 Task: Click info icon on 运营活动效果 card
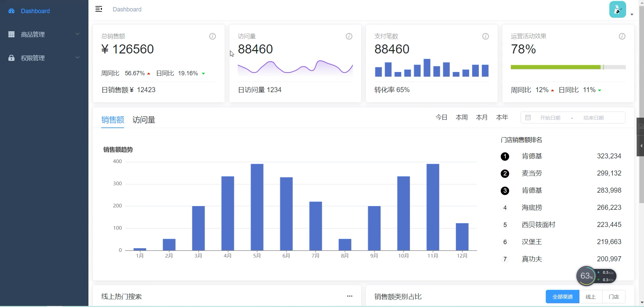pyautogui.click(x=622, y=36)
